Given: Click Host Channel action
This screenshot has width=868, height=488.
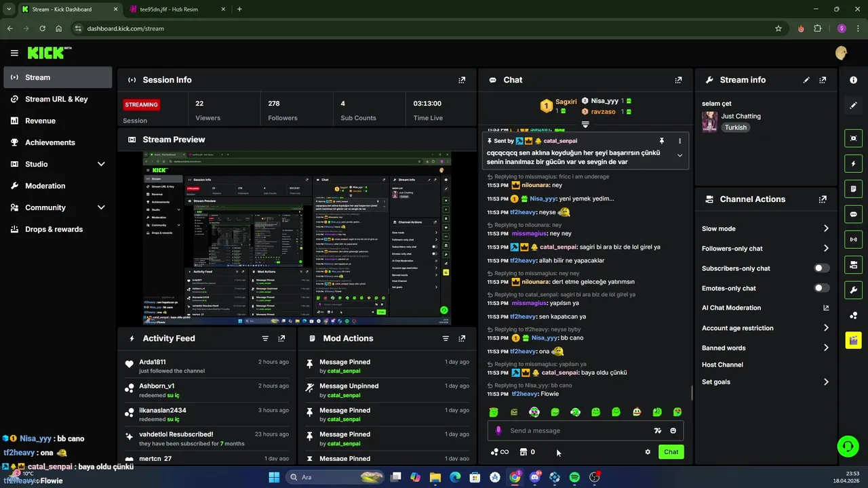Looking at the screenshot, I should coord(722,365).
